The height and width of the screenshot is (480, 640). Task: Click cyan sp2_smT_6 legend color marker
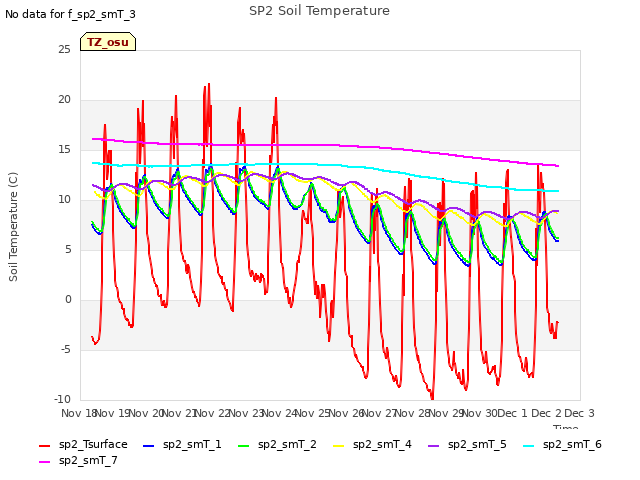529,446
